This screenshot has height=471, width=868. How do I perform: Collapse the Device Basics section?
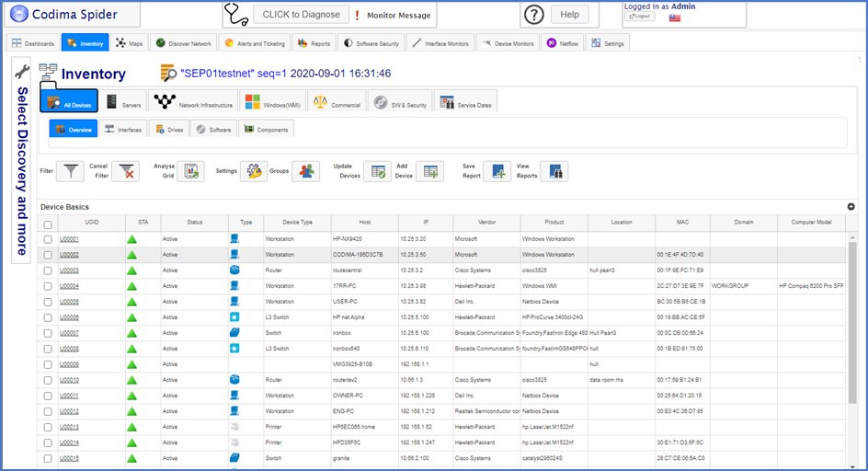pyautogui.click(x=851, y=207)
